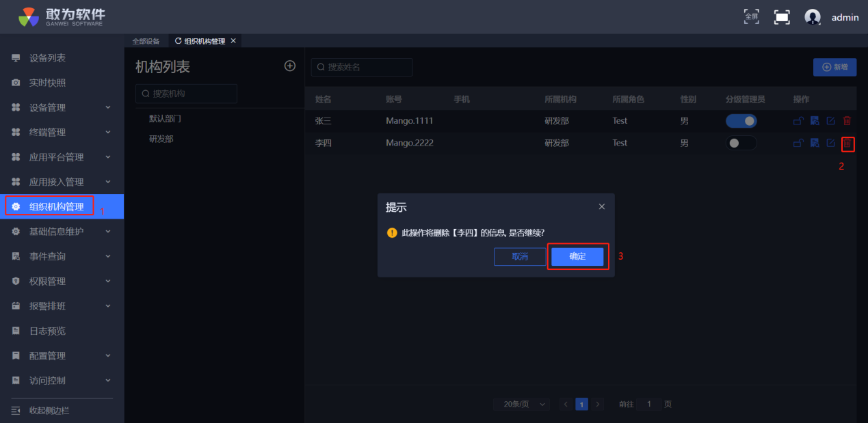Click the admin user avatar icon
The image size is (868, 423).
(x=813, y=17)
